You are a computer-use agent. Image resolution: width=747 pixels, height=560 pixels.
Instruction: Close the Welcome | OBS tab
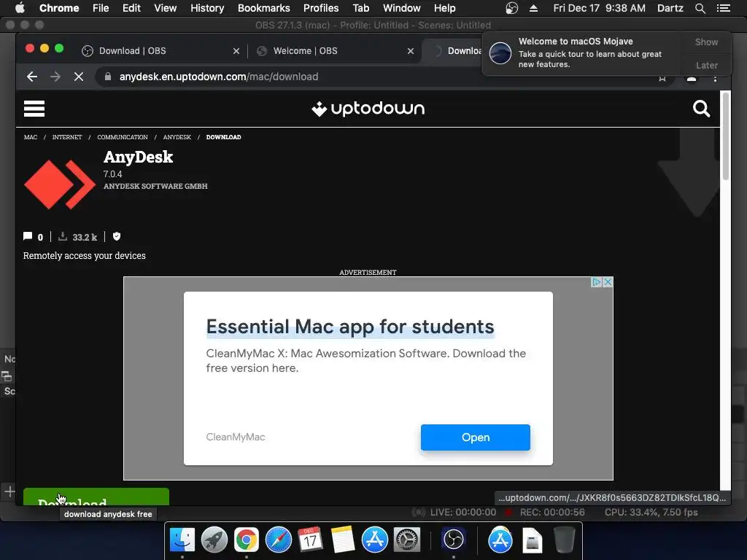(x=411, y=51)
